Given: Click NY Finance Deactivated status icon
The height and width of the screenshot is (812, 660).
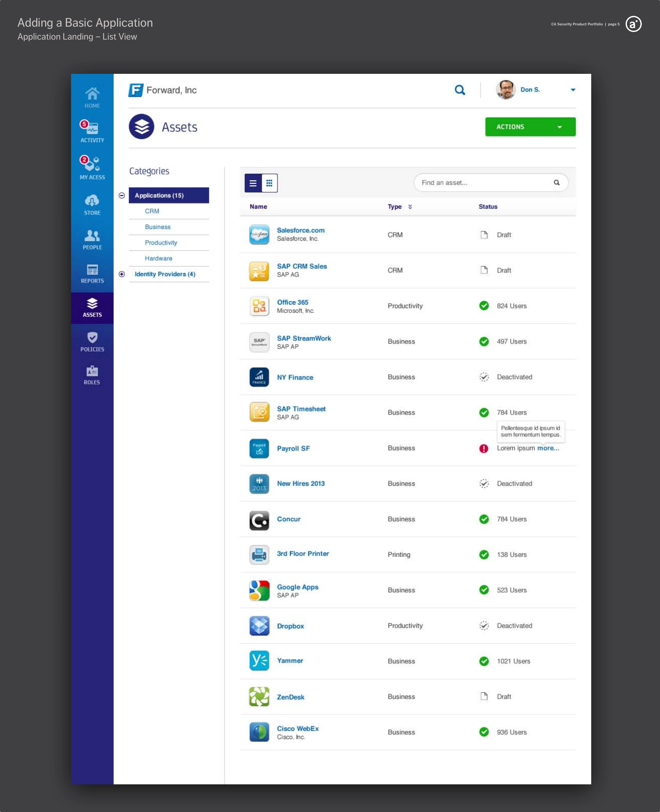Looking at the screenshot, I should coord(484,377).
